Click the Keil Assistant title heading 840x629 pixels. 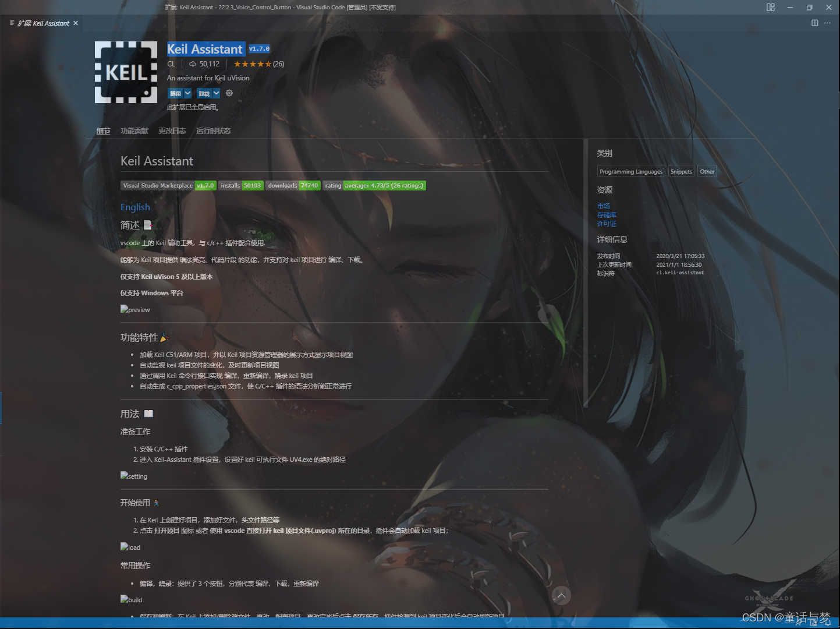tap(205, 49)
